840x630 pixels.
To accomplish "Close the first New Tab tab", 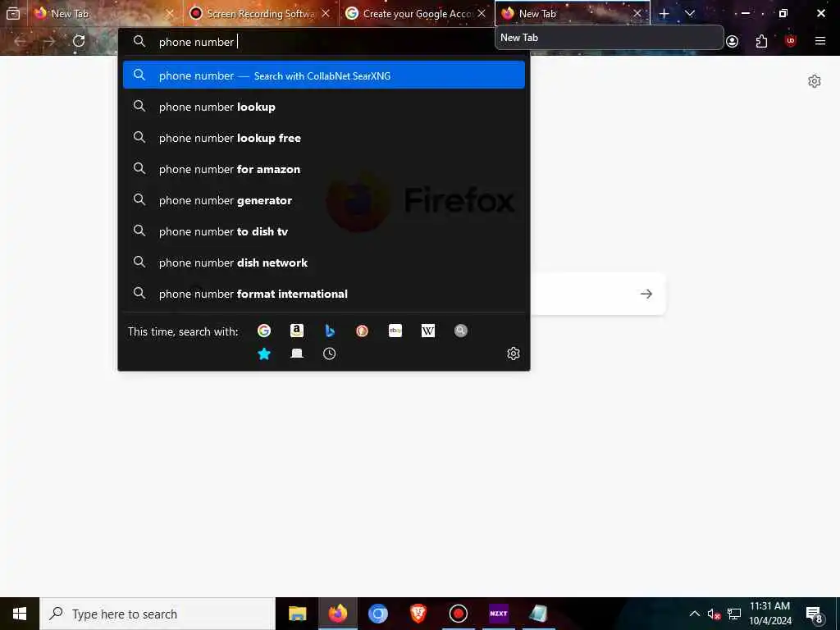I will [170, 14].
